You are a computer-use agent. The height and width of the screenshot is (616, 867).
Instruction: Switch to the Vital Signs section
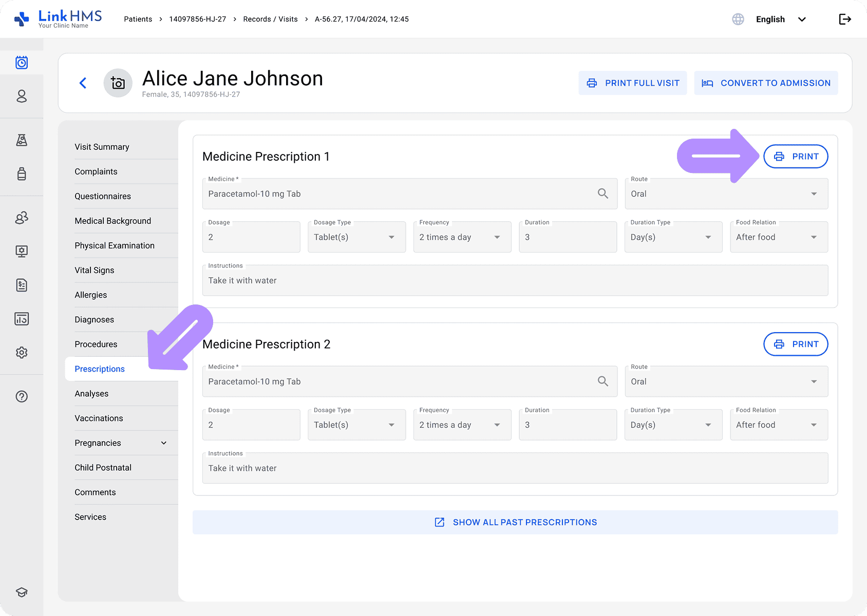pyautogui.click(x=95, y=271)
